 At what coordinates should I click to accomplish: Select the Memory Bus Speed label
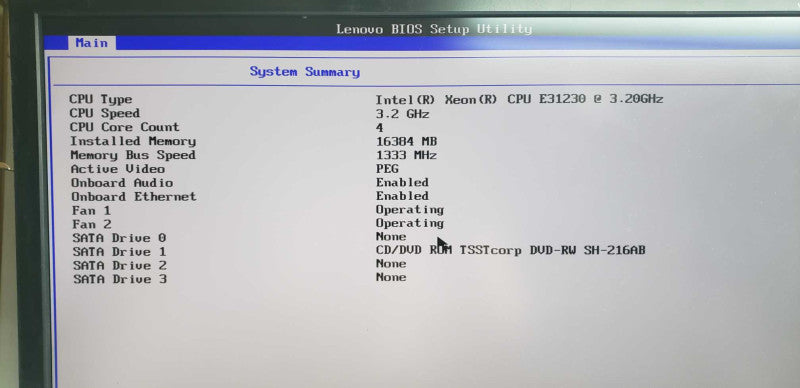[133, 155]
